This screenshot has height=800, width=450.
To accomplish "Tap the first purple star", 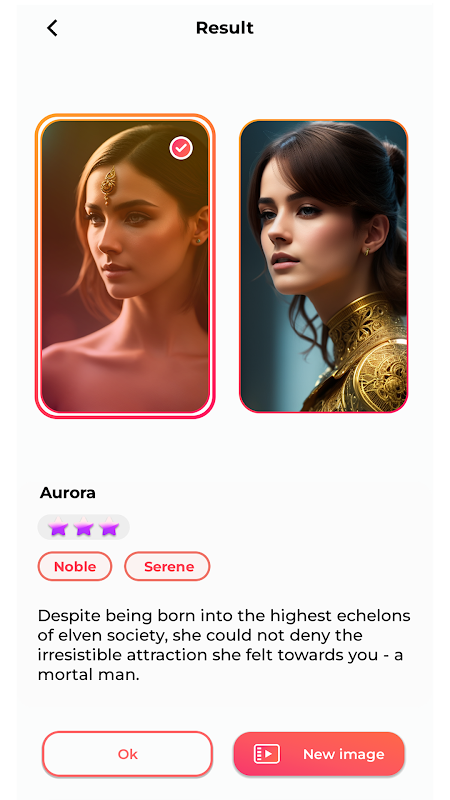I will 58,527.
